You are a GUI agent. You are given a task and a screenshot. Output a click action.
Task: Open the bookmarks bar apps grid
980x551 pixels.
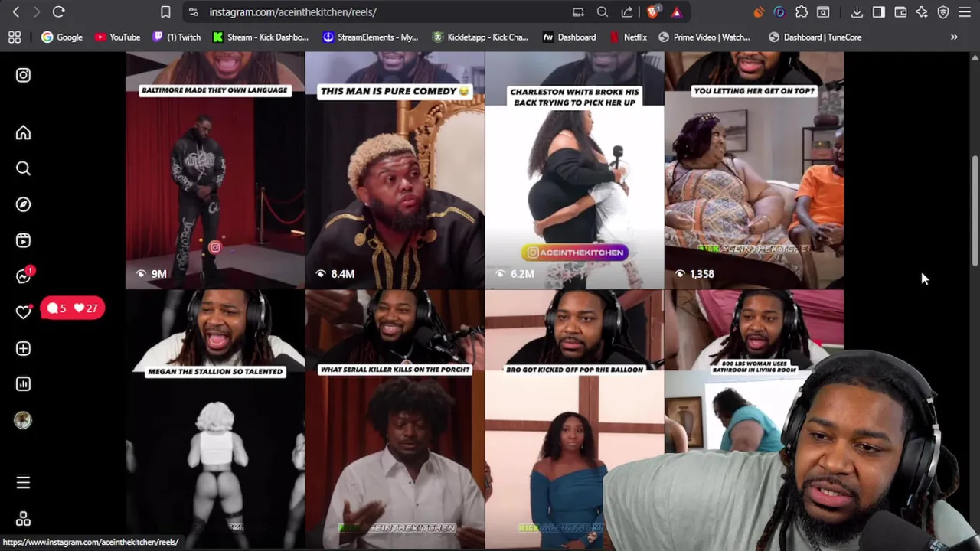(x=14, y=37)
